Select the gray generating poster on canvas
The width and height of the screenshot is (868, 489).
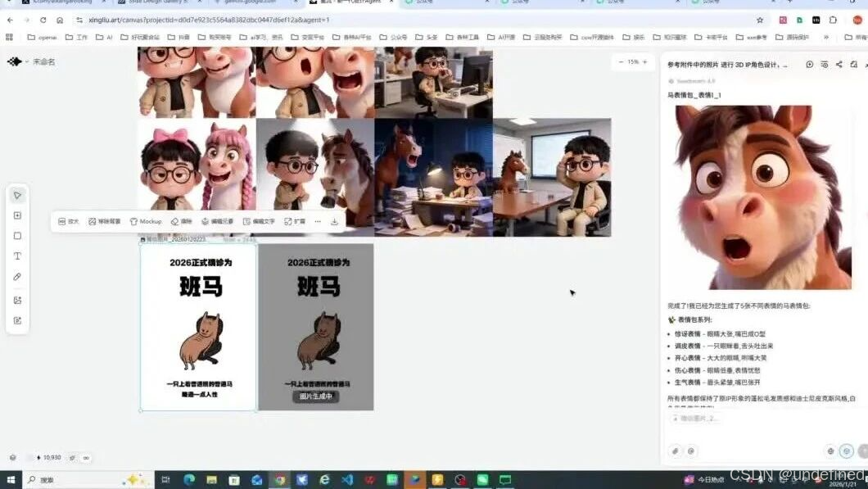(316, 328)
